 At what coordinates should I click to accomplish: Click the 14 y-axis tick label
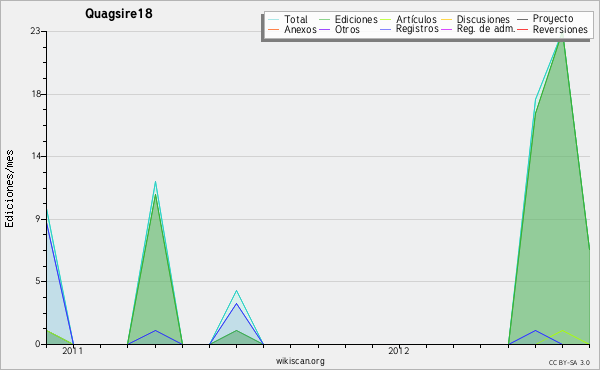point(35,156)
